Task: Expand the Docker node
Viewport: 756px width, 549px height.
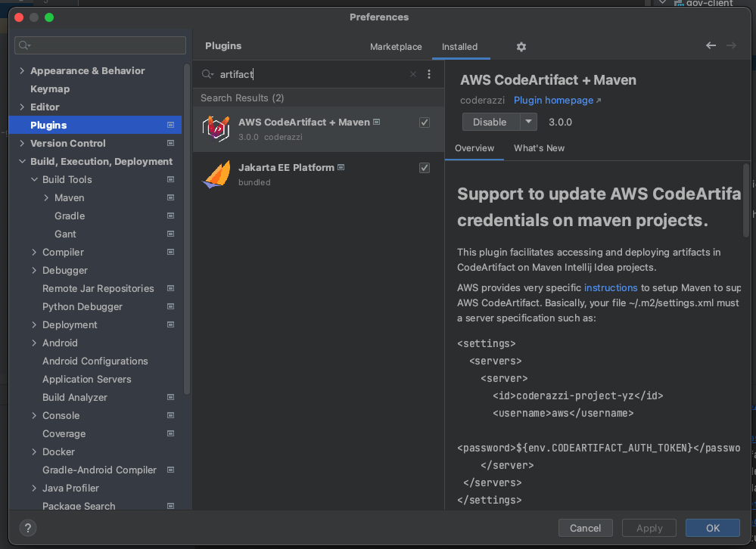Action: tap(34, 451)
